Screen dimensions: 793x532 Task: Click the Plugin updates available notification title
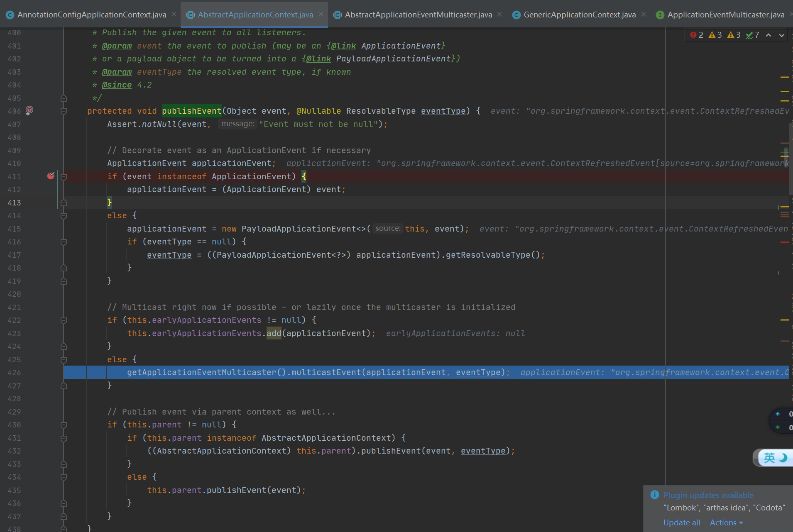click(708, 495)
